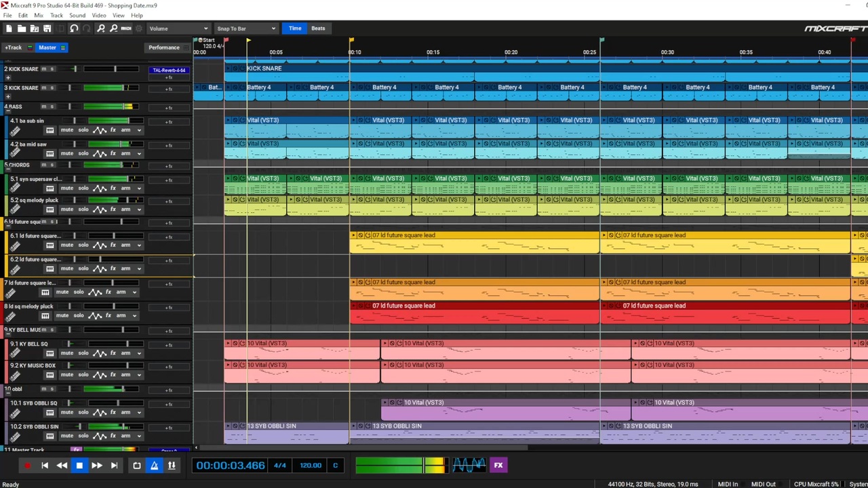
Task: Open a project using the folder icon
Action: [22, 28]
